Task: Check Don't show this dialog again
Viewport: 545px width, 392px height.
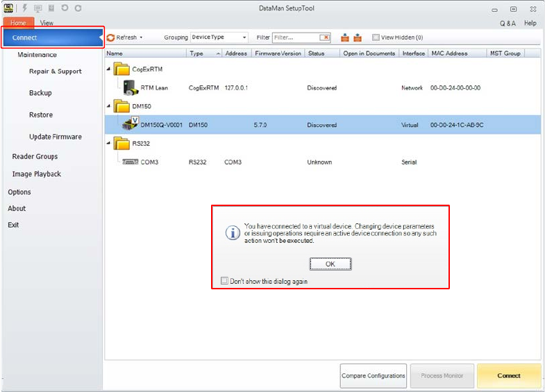Action: [224, 280]
